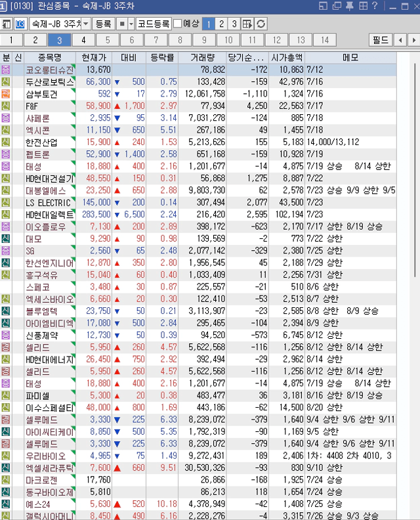Sort by the 등락률 column header
420x520 pixels.
162,57
